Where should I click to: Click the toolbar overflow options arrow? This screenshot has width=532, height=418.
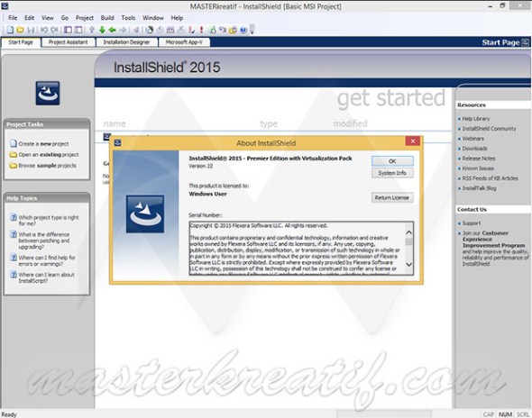click(x=252, y=30)
